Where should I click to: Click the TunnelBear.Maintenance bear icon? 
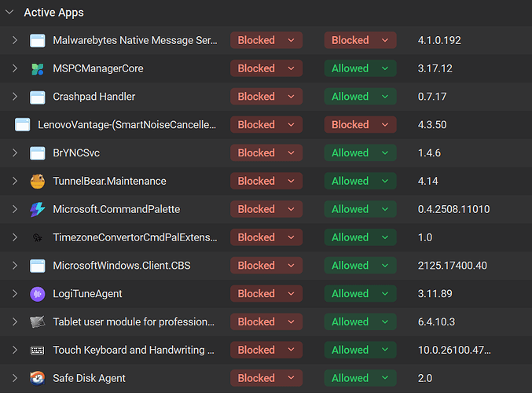37,181
